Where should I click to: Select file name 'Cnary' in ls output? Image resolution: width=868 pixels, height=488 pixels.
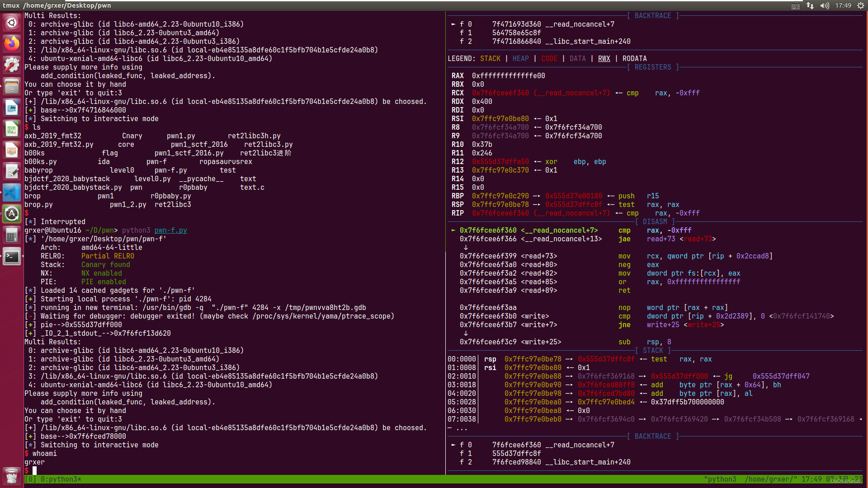click(x=132, y=136)
